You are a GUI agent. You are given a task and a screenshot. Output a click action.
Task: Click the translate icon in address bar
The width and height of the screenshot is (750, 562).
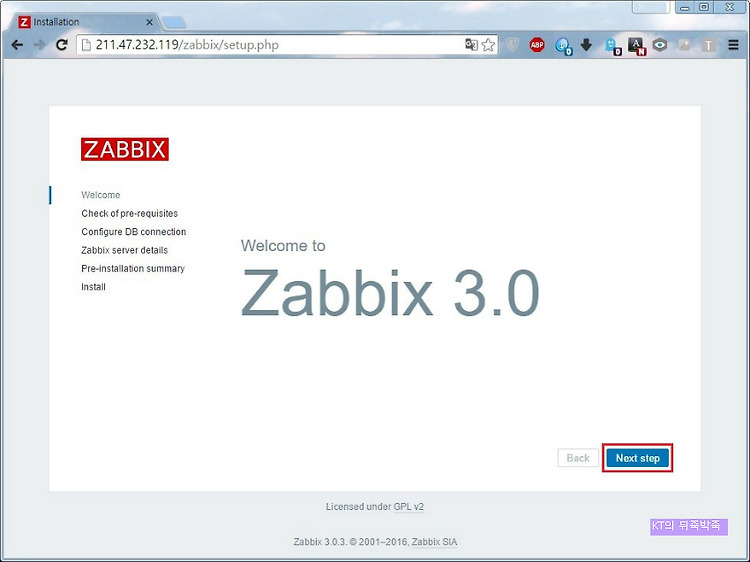coord(471,45)
